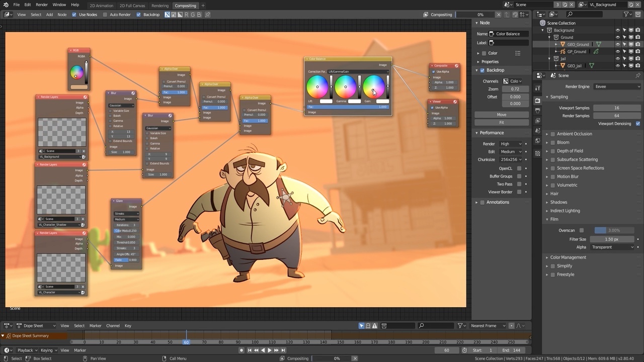The image size is (644, 362).
Task: Switch to the Rendering workspace tab
Action: pyautogui.click(x=160, y=6)
